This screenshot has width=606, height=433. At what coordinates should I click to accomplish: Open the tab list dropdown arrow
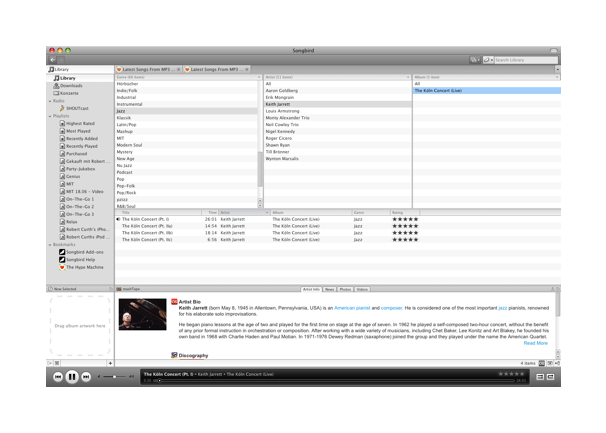pos(557,69)
